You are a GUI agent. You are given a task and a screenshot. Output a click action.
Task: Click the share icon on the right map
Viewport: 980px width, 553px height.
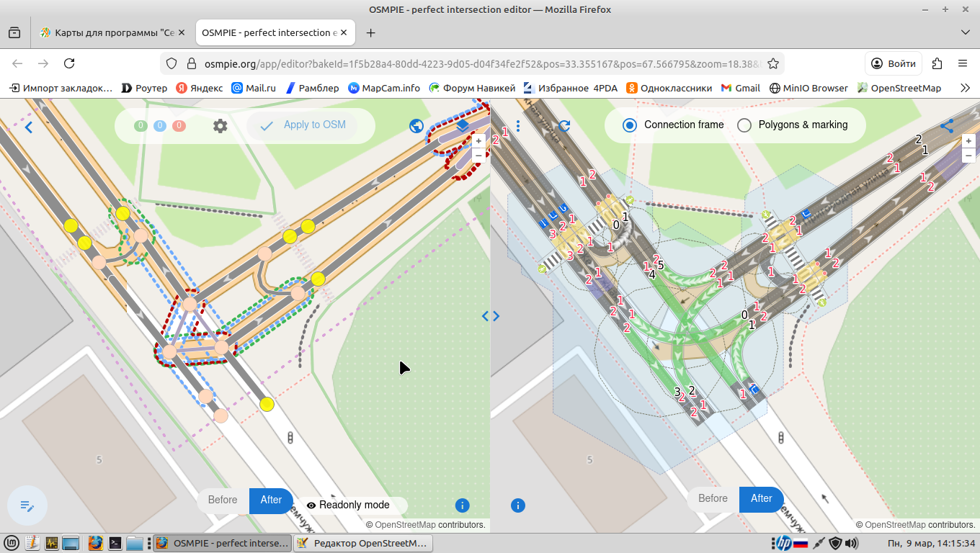point(947,126)
